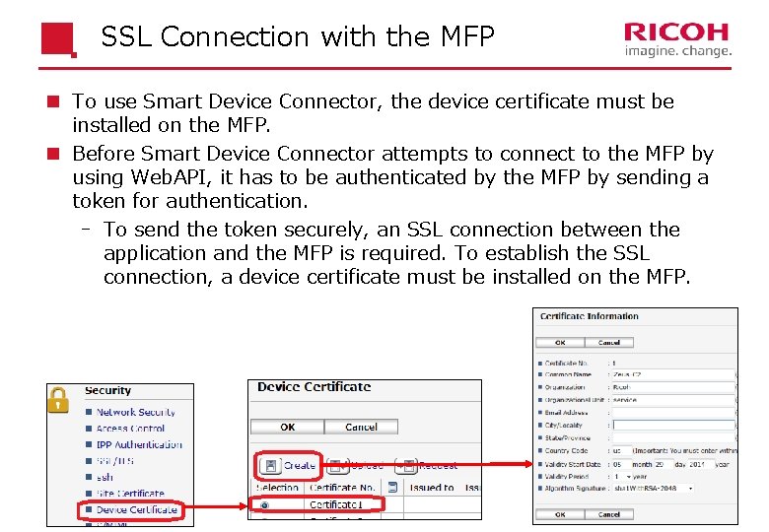Click the Certificate No. label in form
Viewport: 769px width, 532px height.
coord(566,363)
